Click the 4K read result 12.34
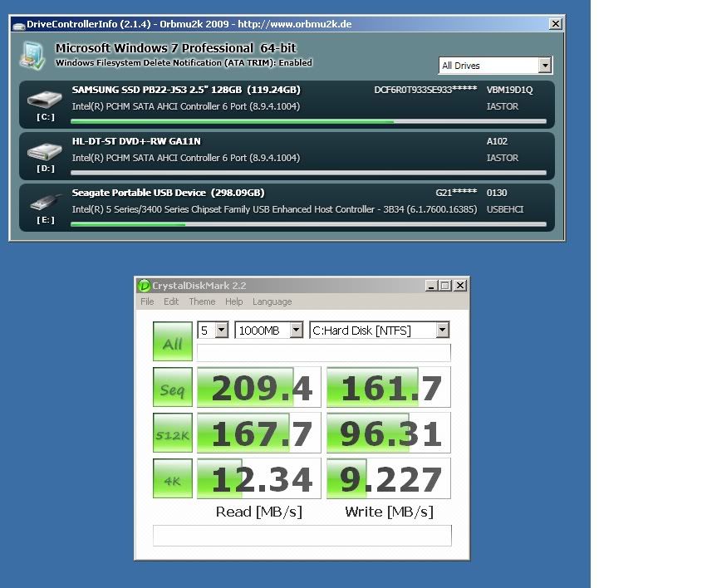The image size is (702, 588). click(259, 479)
